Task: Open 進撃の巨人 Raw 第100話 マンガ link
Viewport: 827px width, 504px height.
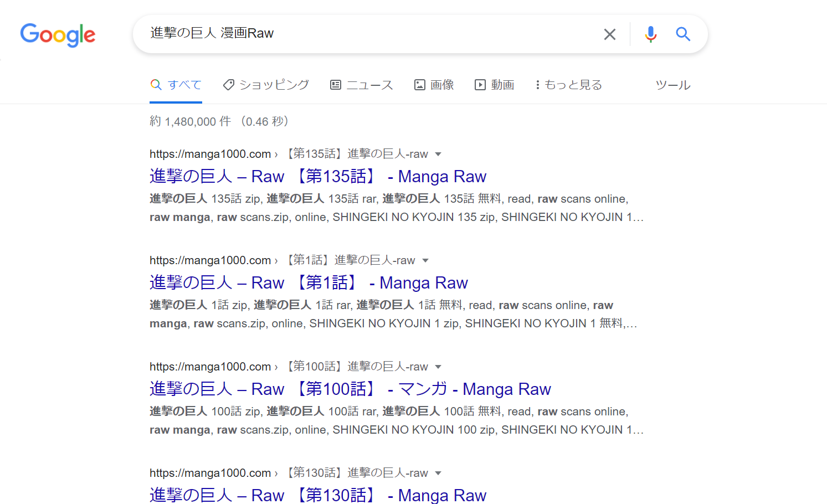Action: (350, 389)
